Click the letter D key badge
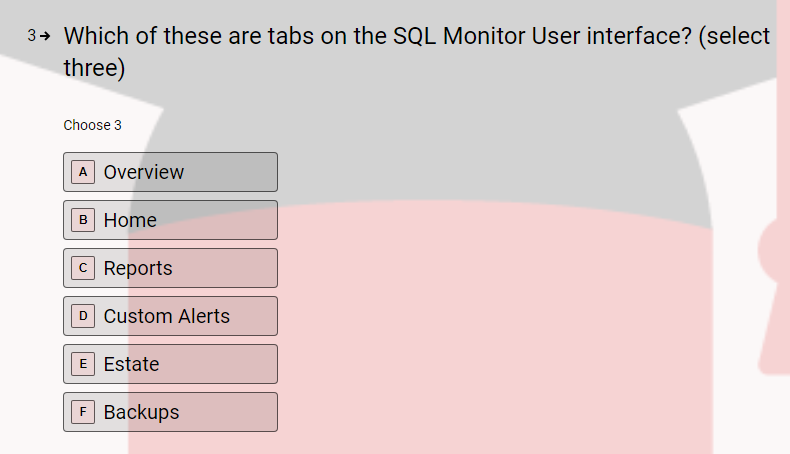Viewport: 790px width, 454px height. pyautogui.click(x=83, y=316)
